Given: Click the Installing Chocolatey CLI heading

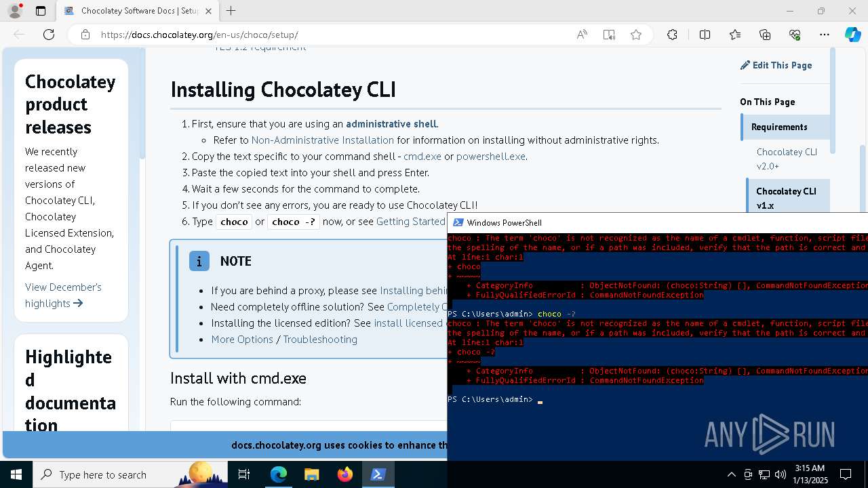Looking at the screenshot, I should click(283, 89).
